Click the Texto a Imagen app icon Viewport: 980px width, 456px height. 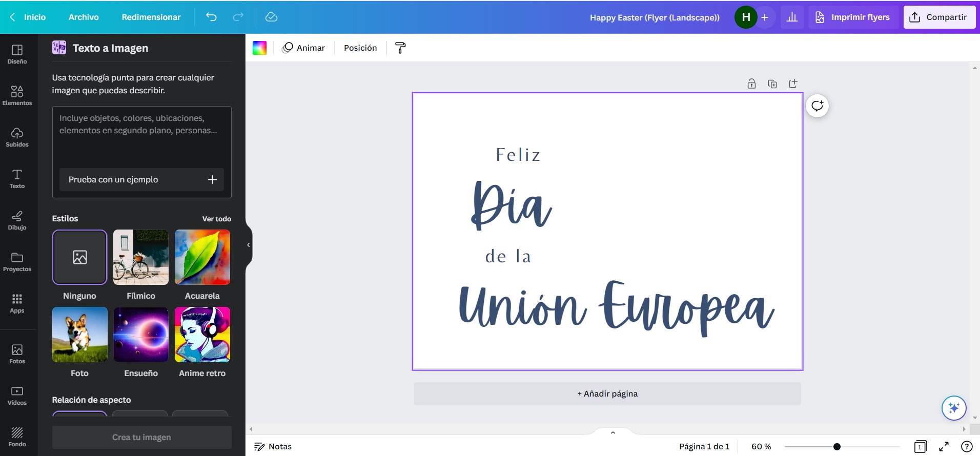click(x=59, y=48)
